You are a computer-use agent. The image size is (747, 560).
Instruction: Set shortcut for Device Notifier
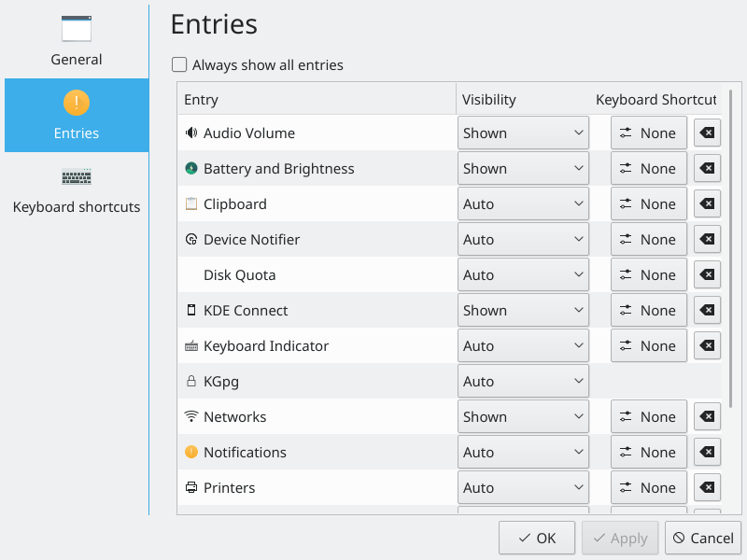(x=649, y=240)
